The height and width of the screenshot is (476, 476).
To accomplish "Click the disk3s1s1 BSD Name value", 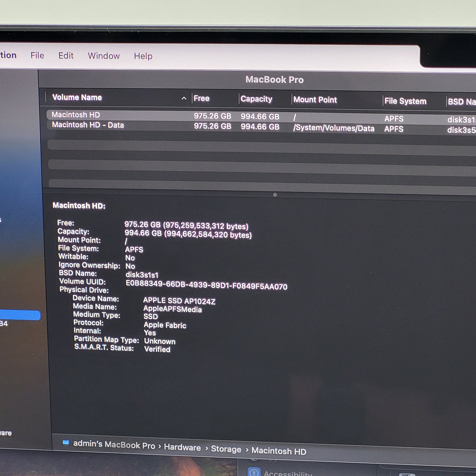I will coord(142,275).
